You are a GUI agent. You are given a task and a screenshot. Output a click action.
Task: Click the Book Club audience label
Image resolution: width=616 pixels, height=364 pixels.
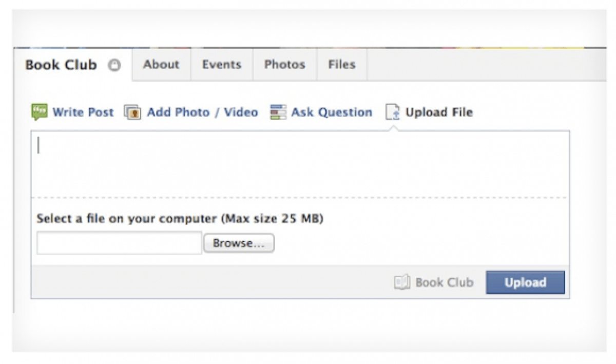coord(444,282)
